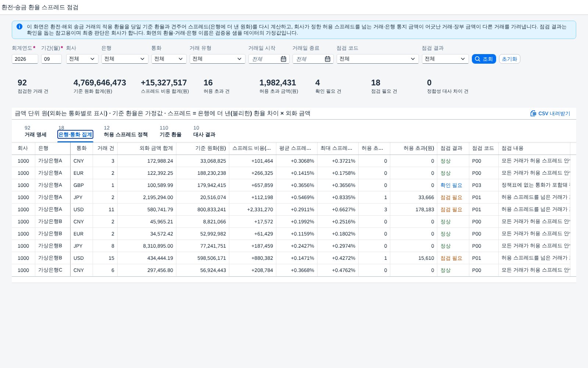Open the 거래일 시작 calendar picker icon
This screenshot has width=588, height=368.
(x=283, y=59)
